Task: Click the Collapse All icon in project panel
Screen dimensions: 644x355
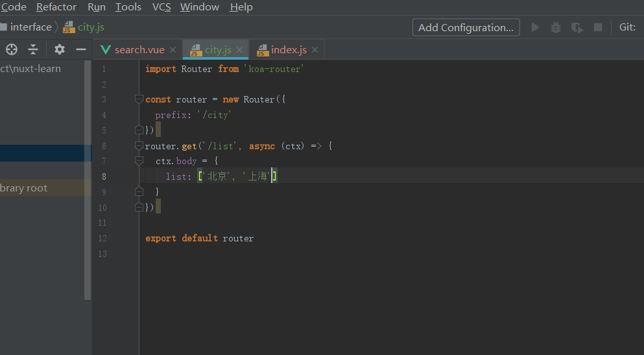Action: tap(33, 49)
